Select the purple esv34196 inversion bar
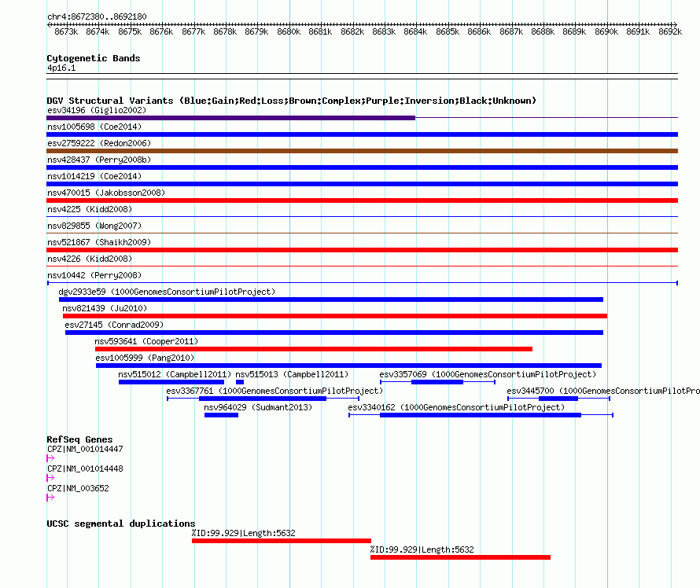 tap(230, 118)
